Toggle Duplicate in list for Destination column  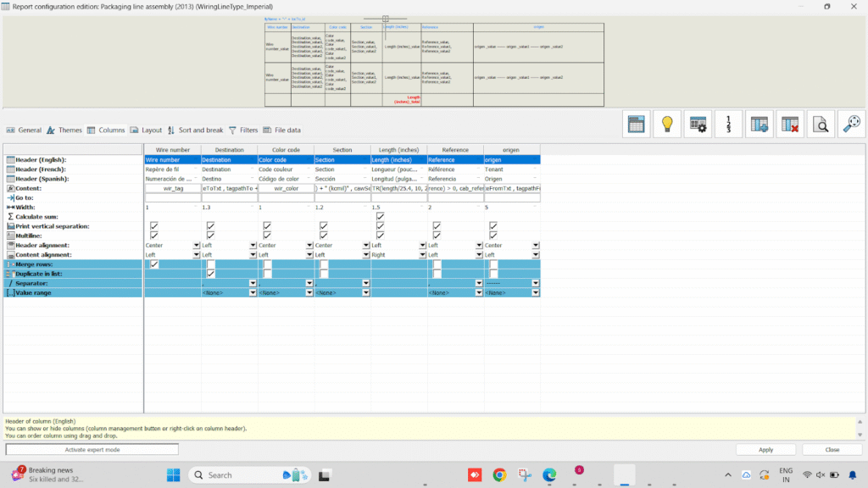point(210,274)
